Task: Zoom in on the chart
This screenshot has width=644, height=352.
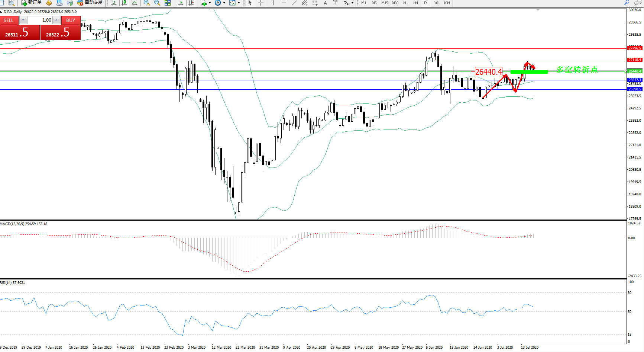Action: click(x=147, y=3)
